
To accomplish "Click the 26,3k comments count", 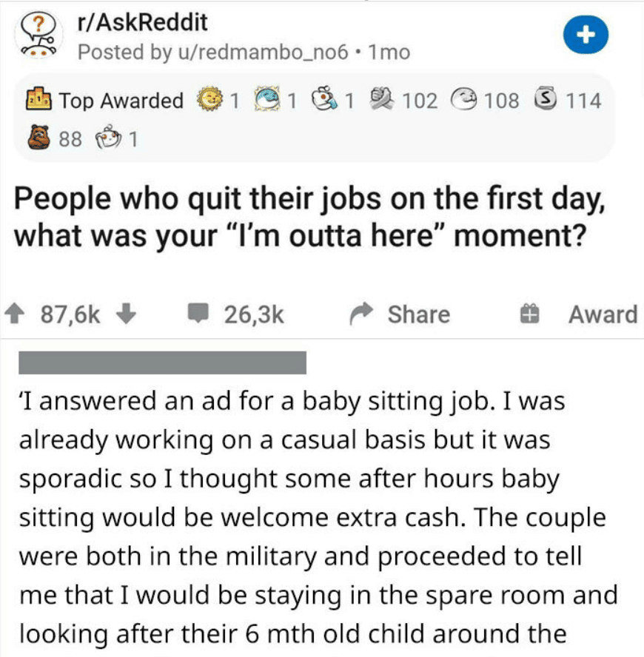I will (x=254, y=314).
